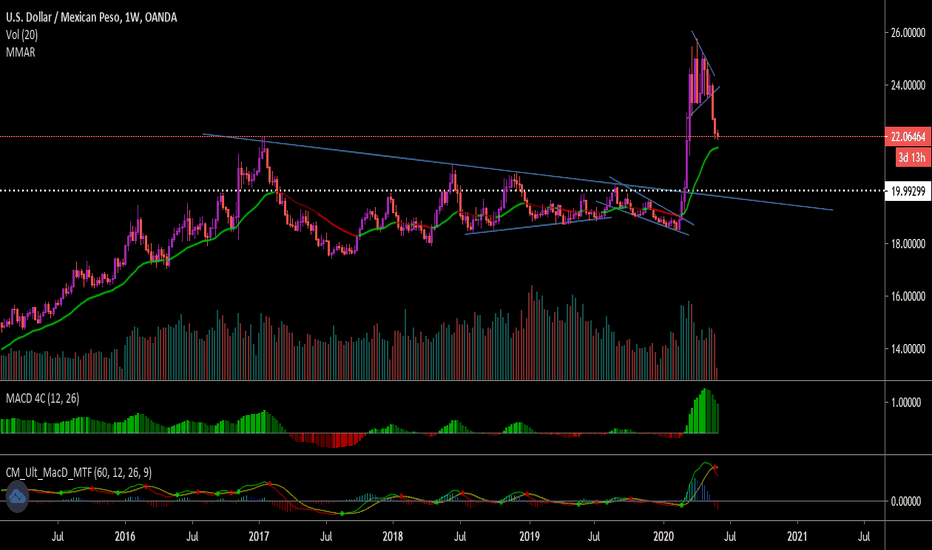
Task: Click the 3d 13h countdown label
Action: pyautogui.click(x=912, y=158)
